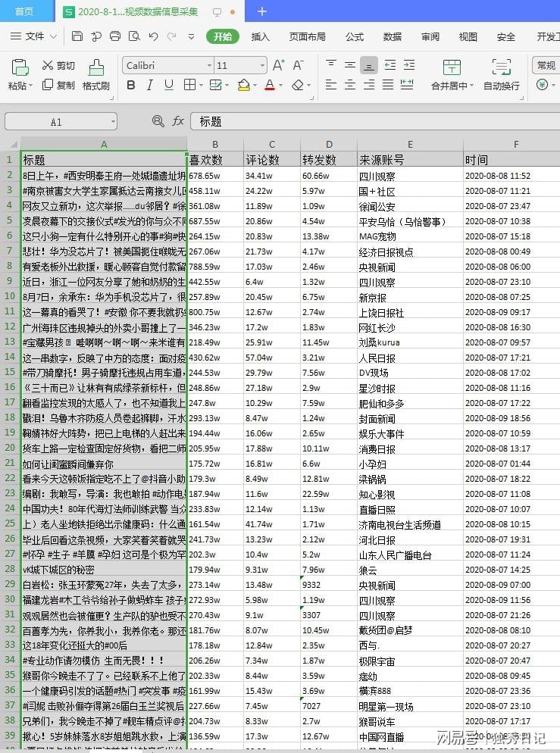This screenshot has width=560, height=753.
Task: Switch to the 首页 home tab
Action: 24,11
